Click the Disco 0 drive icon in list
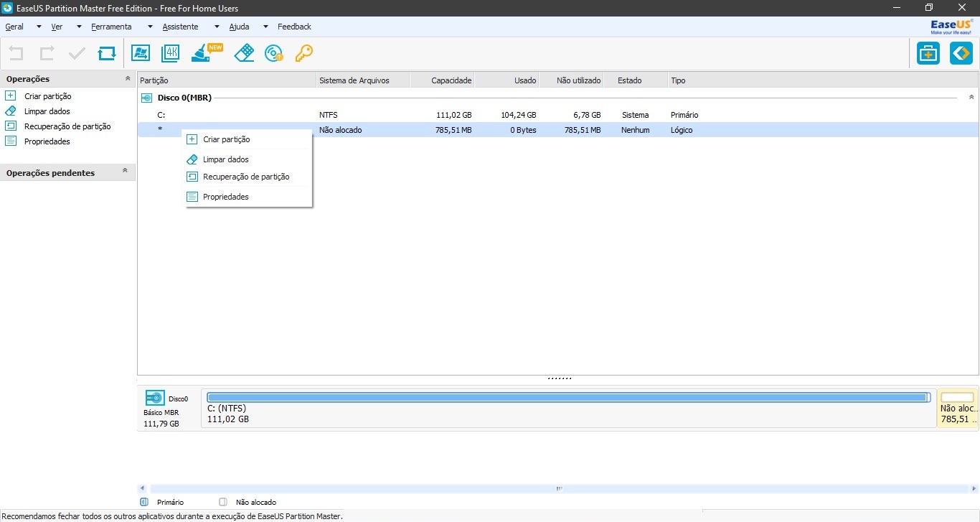 point(146,98)
